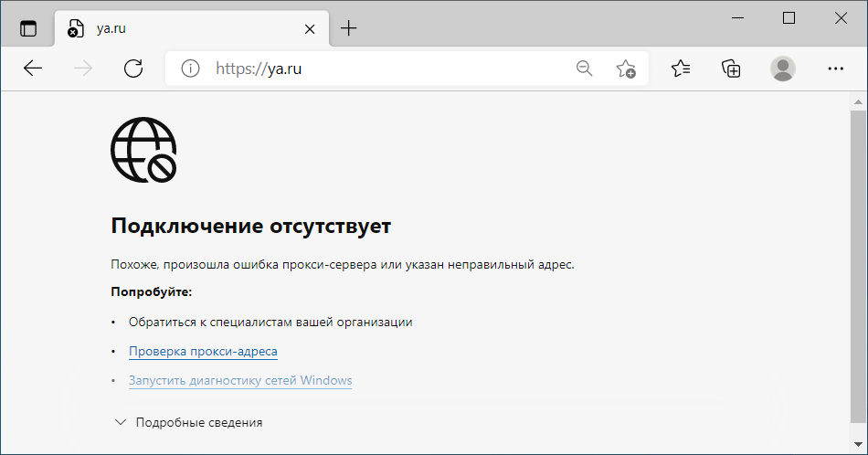Close the ya.ru tab
868x455 pixels.
point(310,29)
